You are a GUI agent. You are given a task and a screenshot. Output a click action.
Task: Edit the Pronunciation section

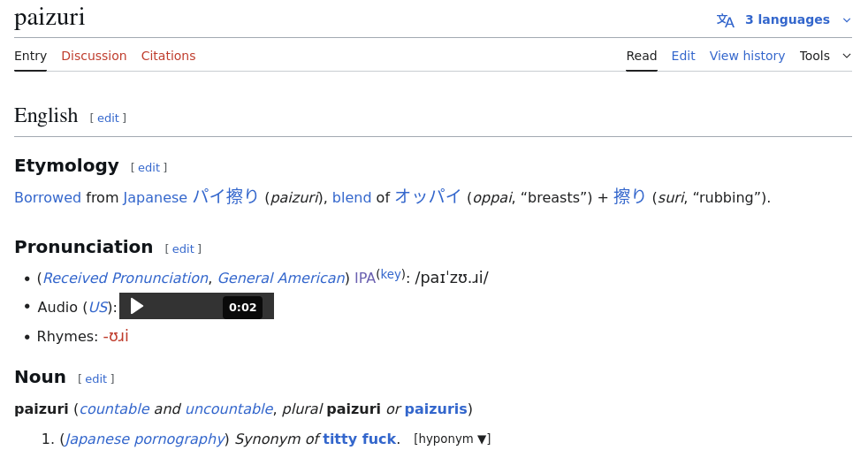coord(183,248)
